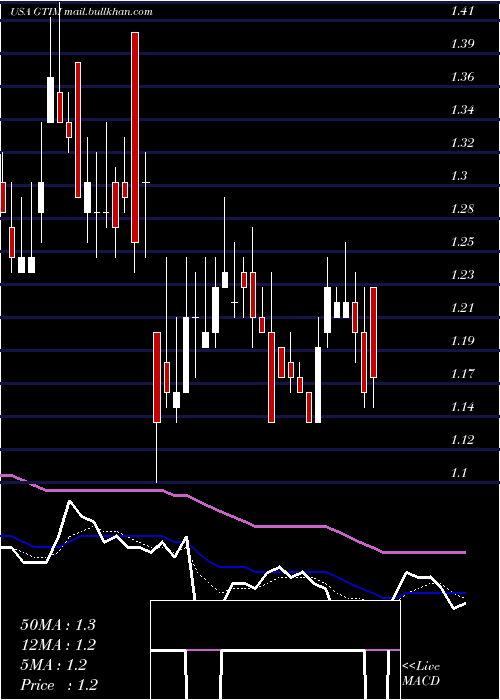This screenshot has height=700, width=500.
Task: Click the 1.39 price axis label
Action: [462, 44]
